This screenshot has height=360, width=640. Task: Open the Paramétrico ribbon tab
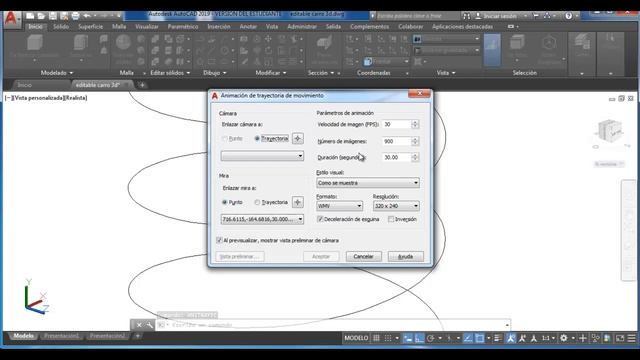[x=183, y=27]
